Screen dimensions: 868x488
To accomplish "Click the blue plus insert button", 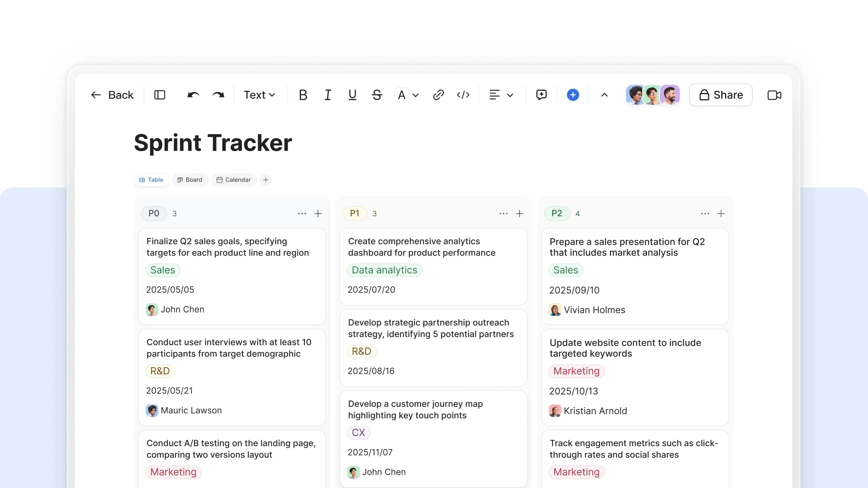I will pos(573,95).
